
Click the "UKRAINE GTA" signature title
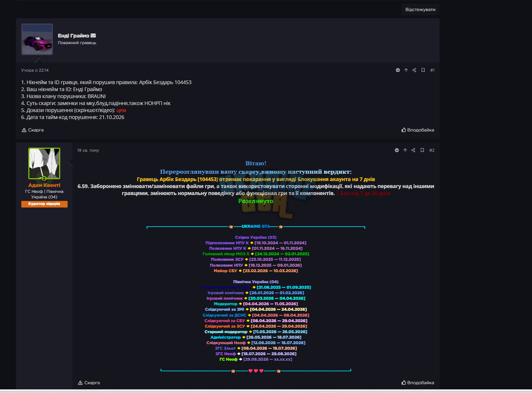256,227
